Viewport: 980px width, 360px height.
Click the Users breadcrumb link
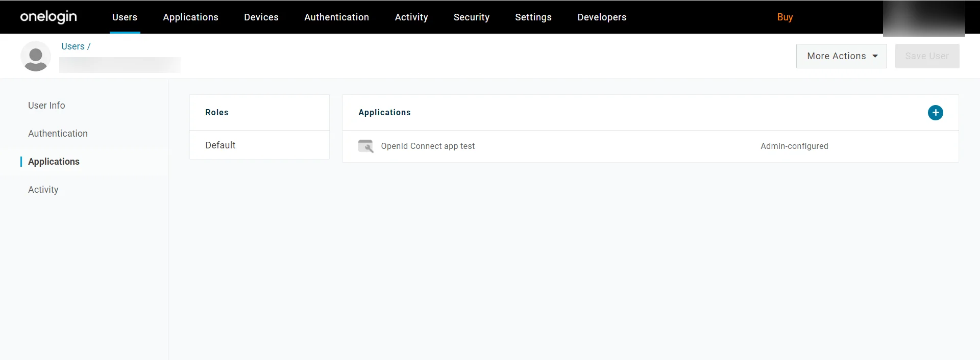72,46
